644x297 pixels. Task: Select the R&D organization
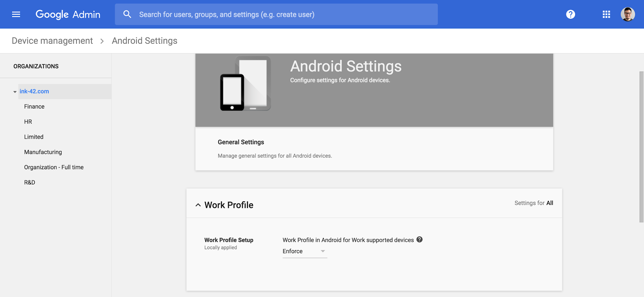(30, 182)
